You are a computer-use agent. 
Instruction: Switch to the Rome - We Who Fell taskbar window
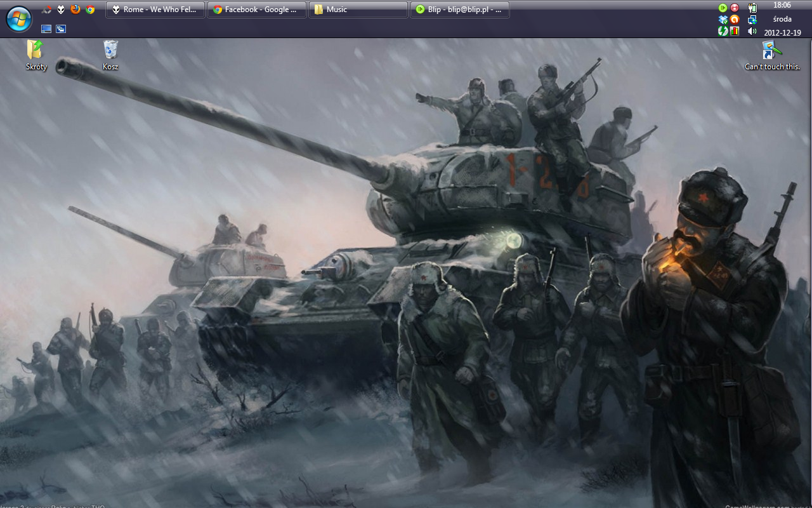[x=155, y=10]
